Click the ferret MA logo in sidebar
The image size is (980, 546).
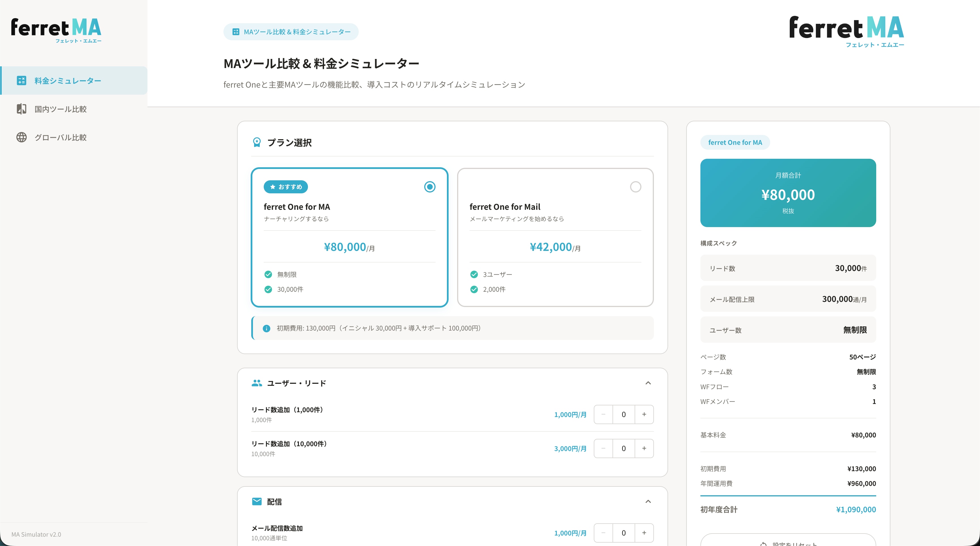click(56, 30)
